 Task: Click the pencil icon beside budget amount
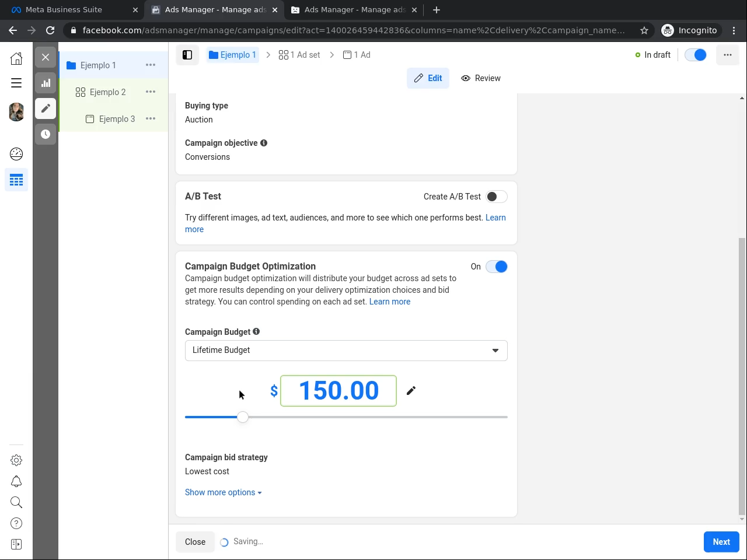click(x=411, y=391)
